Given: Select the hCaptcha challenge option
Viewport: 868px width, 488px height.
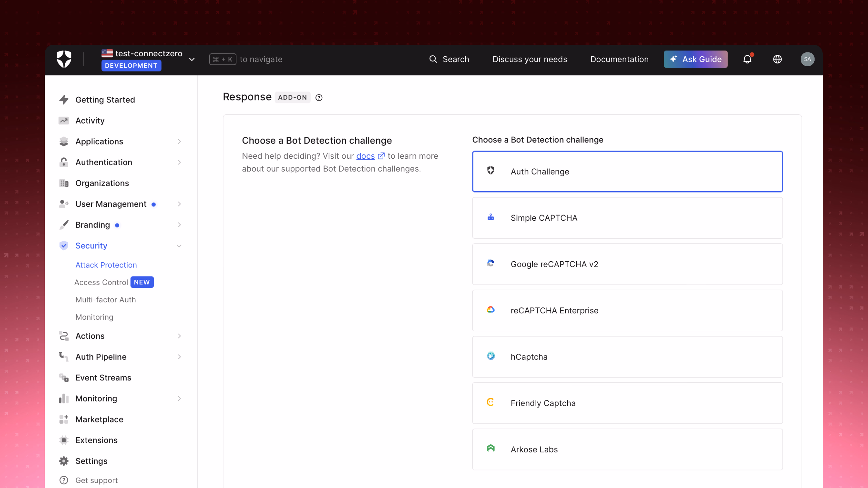Looking at the screenshot, I should pyautogui.click(x=627, y=357).
